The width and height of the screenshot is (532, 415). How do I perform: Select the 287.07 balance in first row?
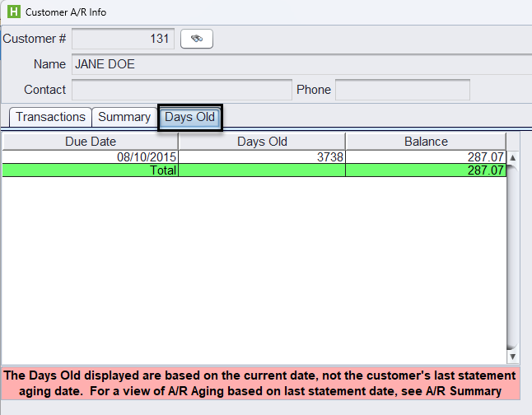(426, 156)
